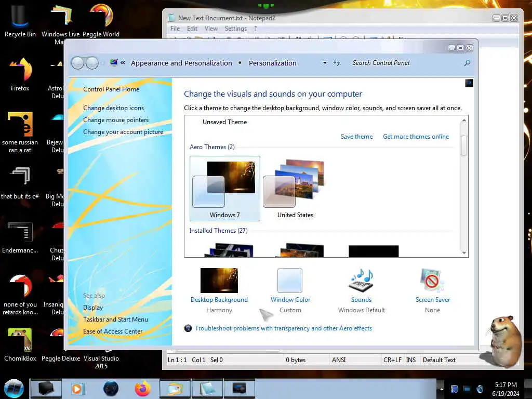Click the search magnifier icon

click(467, 63)
